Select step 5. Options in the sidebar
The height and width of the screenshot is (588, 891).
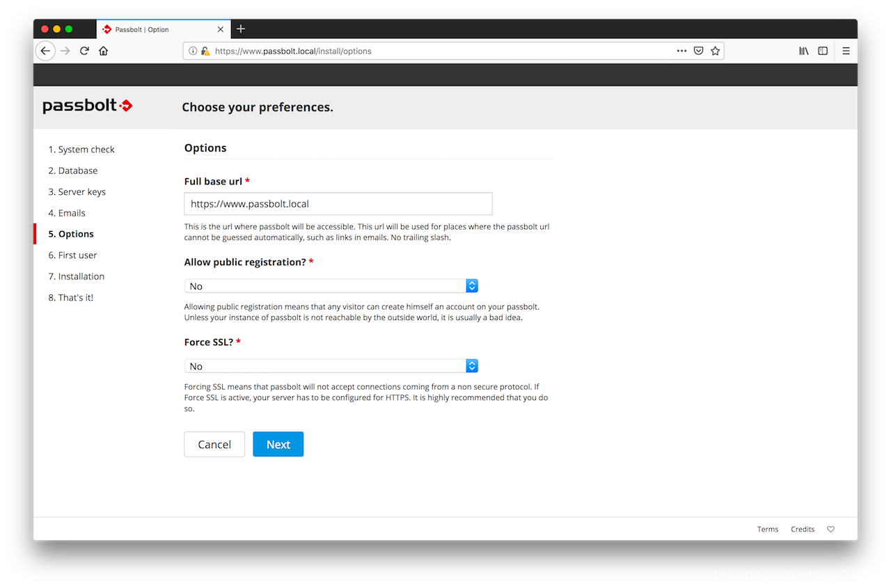point(71,234)
